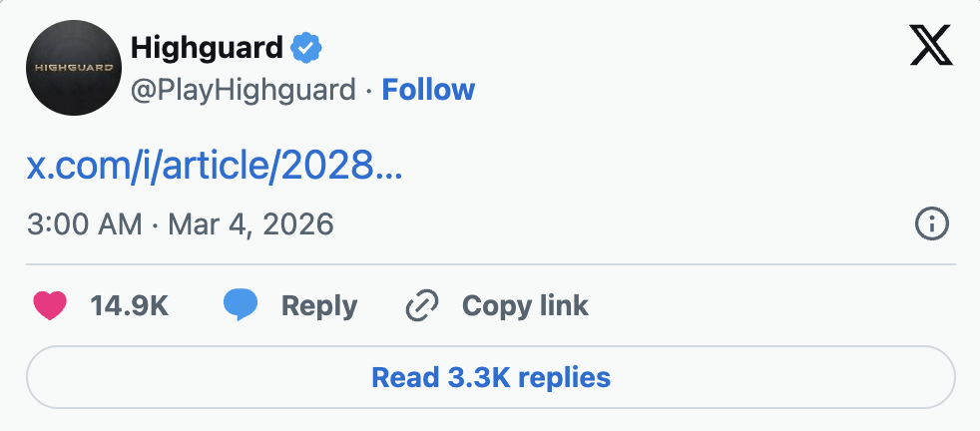This screenshot has width=980, height=431.
Task: Click the blue verified badge
Action: [x=305, y=47]
